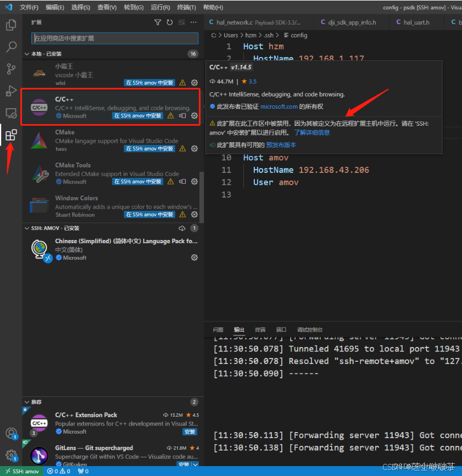Open the Source Control view
Image resolution: width=462 pixels, height=476 pixels.
pyautogui.click(x=11, y=69)
